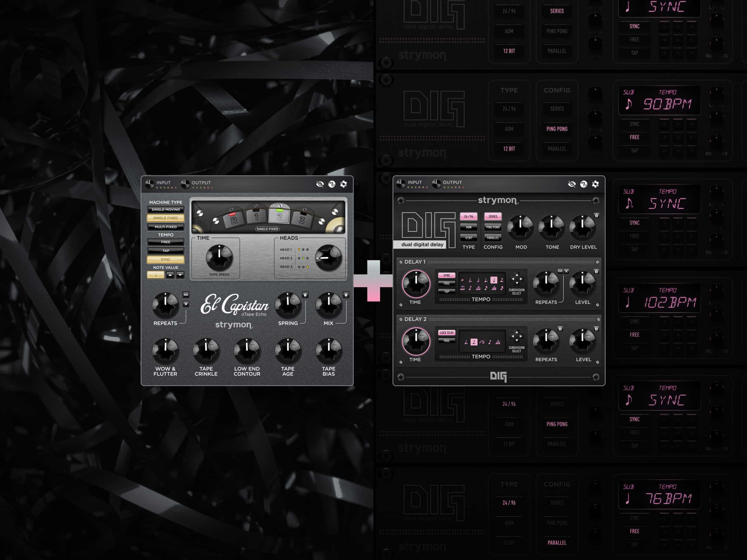This screenshot has height=560, width=747.
Task: Toggle the Delay 2 Level lock icon
Action: pyautogui.click(x=596, y=328)
